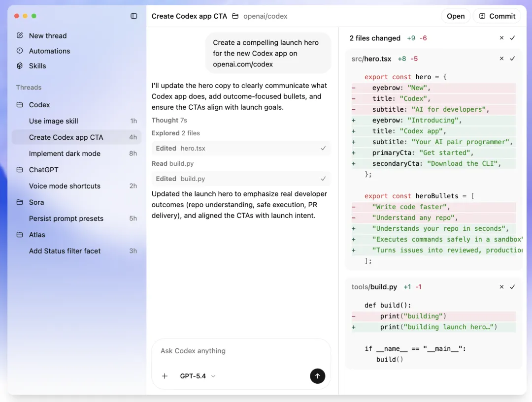Reject the src/hero.tsx changes
This screenshot has width=532, height=402.
point(501,59)
